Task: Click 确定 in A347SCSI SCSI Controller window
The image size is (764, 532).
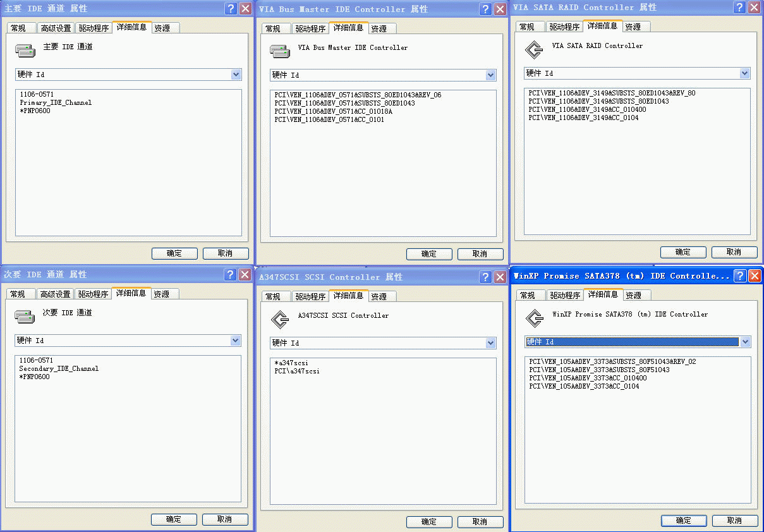Action: coord(429,522)
